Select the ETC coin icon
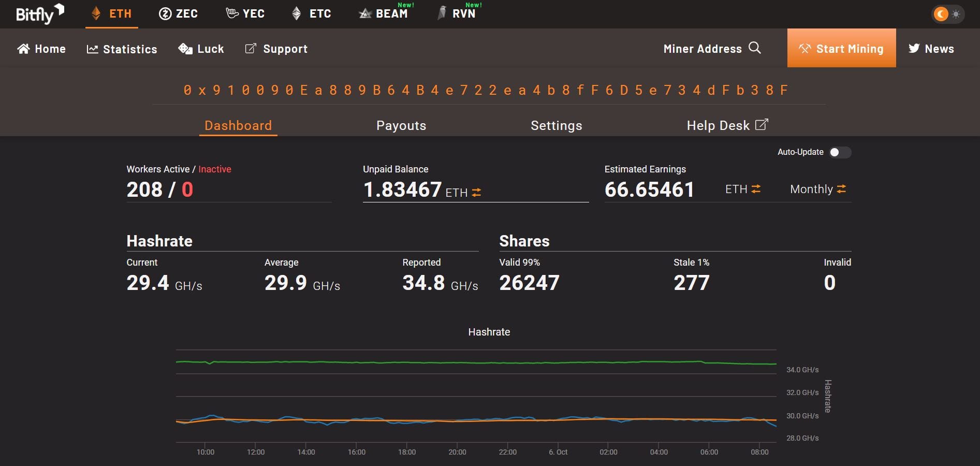This screenshot has width=980, height=466. [297, 13]
